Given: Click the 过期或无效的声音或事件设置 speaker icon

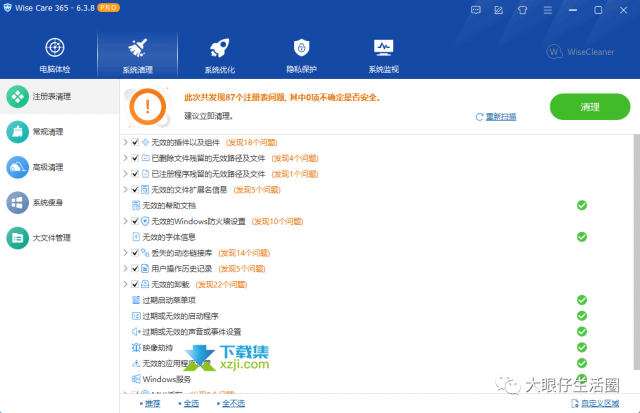Looking at the screenshot, I should pyautogui.click(x=136, y=331).
